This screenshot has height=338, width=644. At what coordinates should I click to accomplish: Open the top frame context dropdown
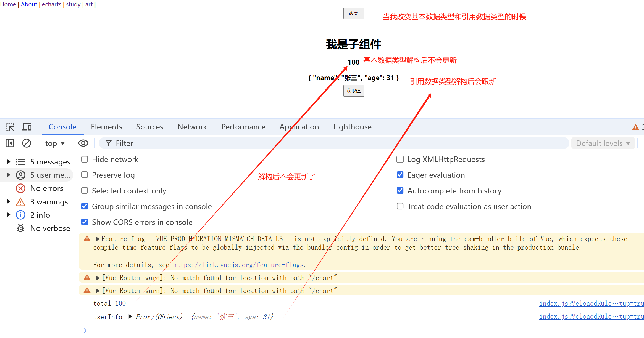(x=54, y=143)
